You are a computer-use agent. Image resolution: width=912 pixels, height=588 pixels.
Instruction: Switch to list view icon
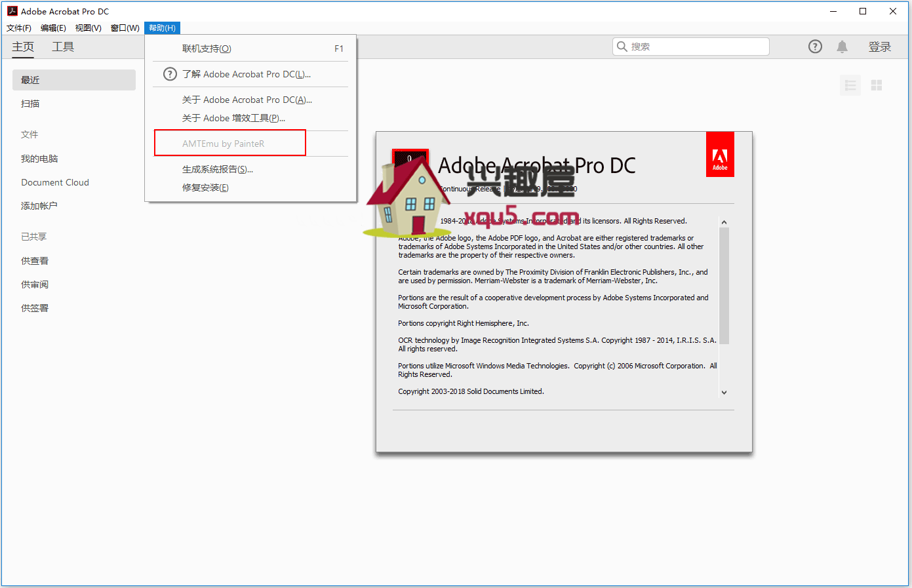pos(850,85)
